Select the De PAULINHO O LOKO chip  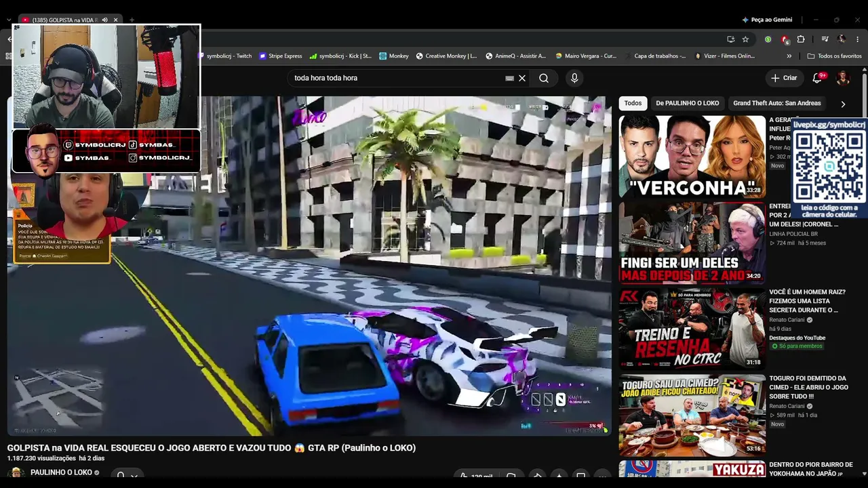coord(687,103)
